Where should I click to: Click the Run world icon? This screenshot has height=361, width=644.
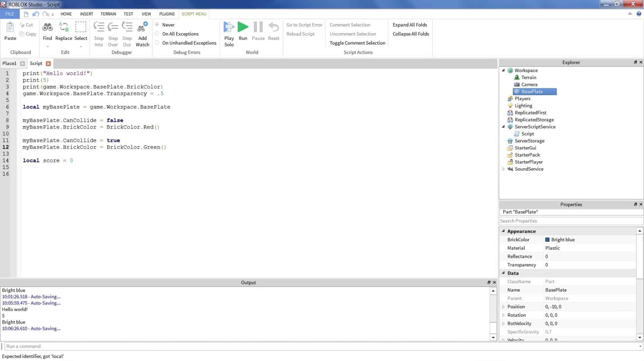pyautogui.click(x=243, y=27)
